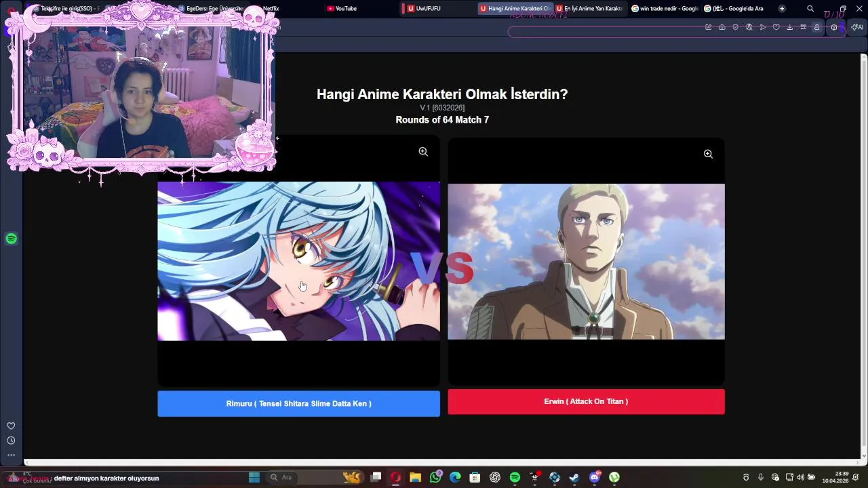Switch to win trade nedir Google tab
The width and height of the screenshot is (868, 488).
(x=665, y=9)
